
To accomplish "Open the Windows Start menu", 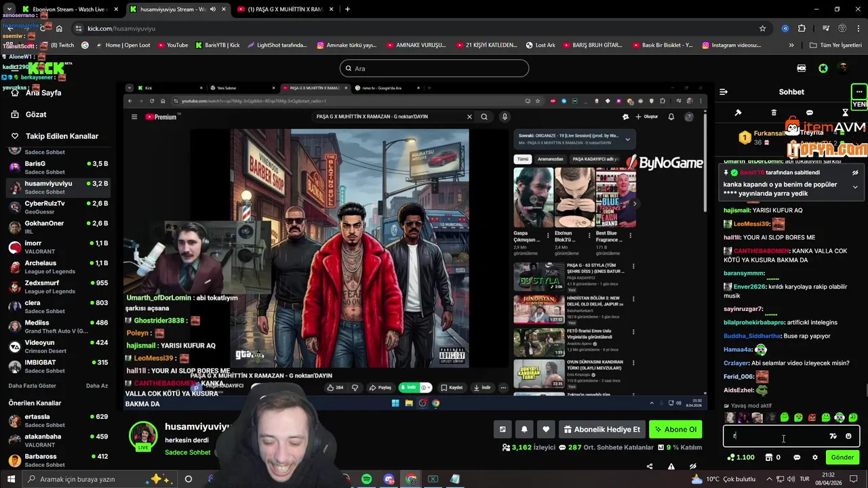I will pos(11,479).
